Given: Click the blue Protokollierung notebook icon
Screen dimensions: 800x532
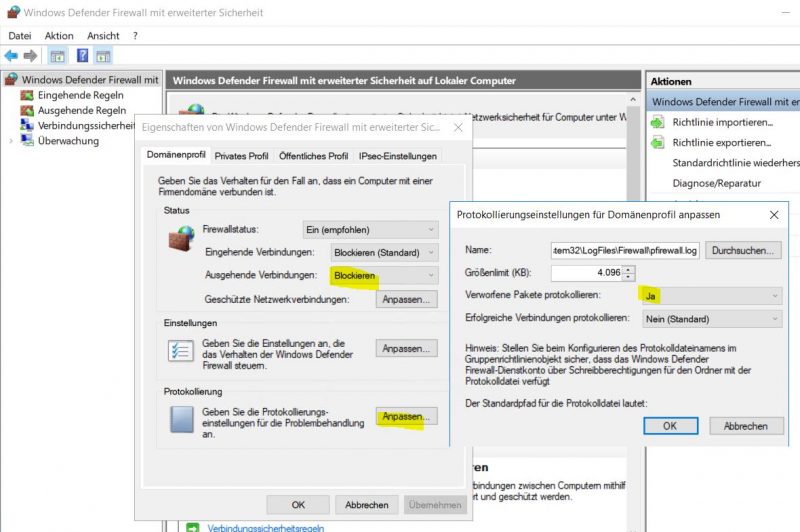Looking at the screenshot, I should 182,419.
